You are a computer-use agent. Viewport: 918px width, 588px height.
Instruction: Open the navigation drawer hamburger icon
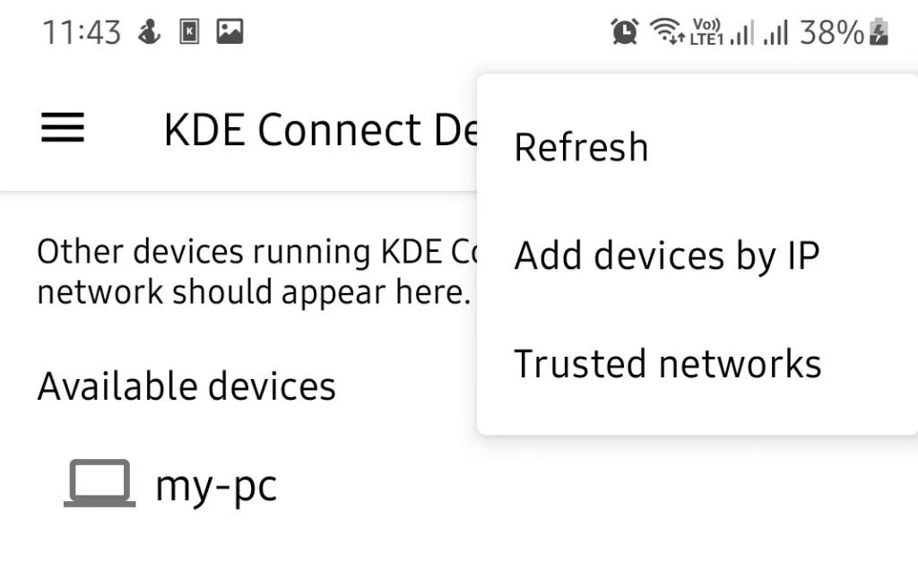[x=61, y=128]
